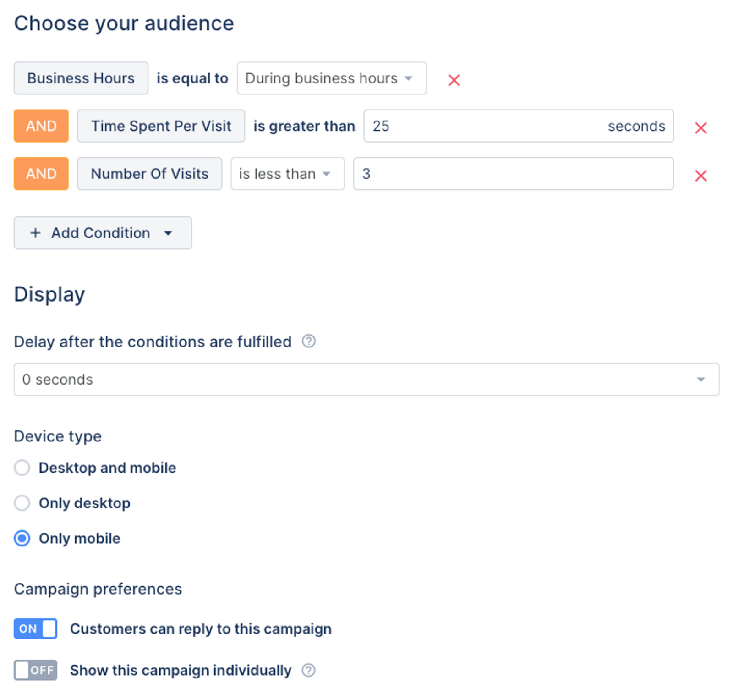Click the plus icon in Add Condition
Image resolution: width=733 pixels, height=700 pixels.
35,233
